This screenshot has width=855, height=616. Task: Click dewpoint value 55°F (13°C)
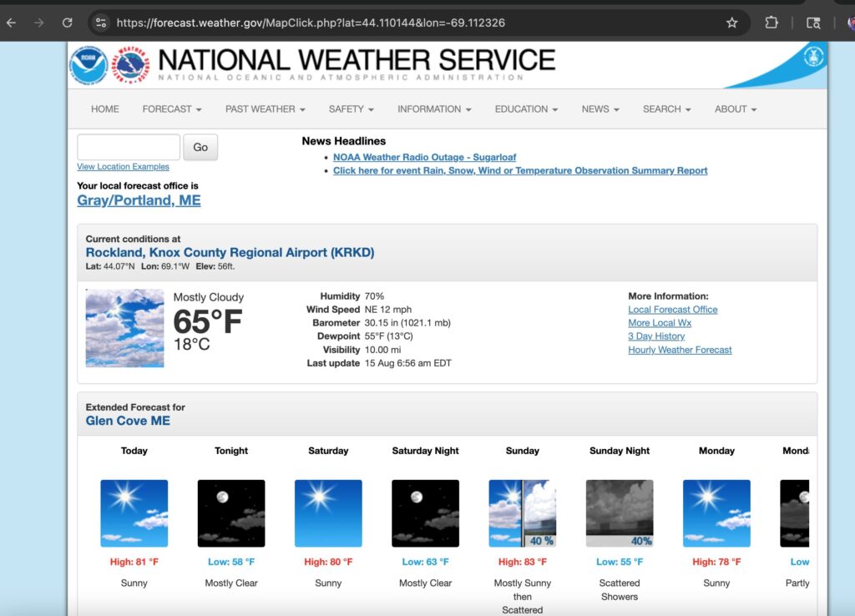pos(388,336)
